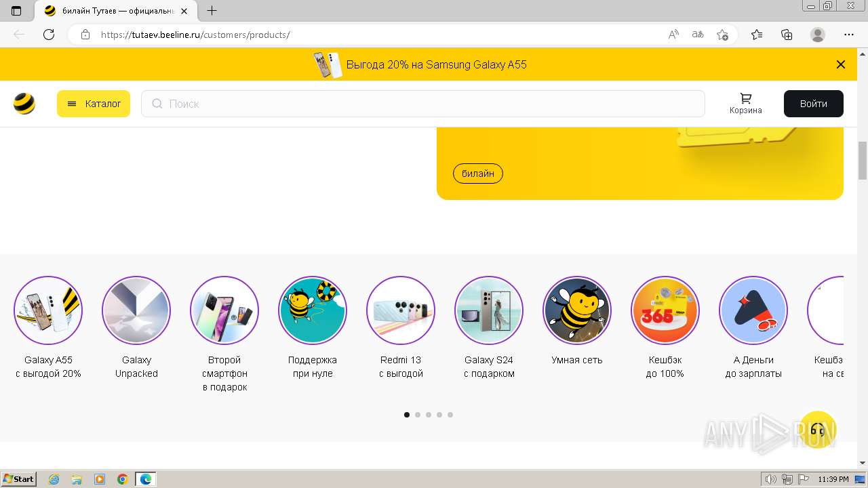Open the Каталог menu button
This screenshot has width=868, height=488.
[x=94, y=104]
